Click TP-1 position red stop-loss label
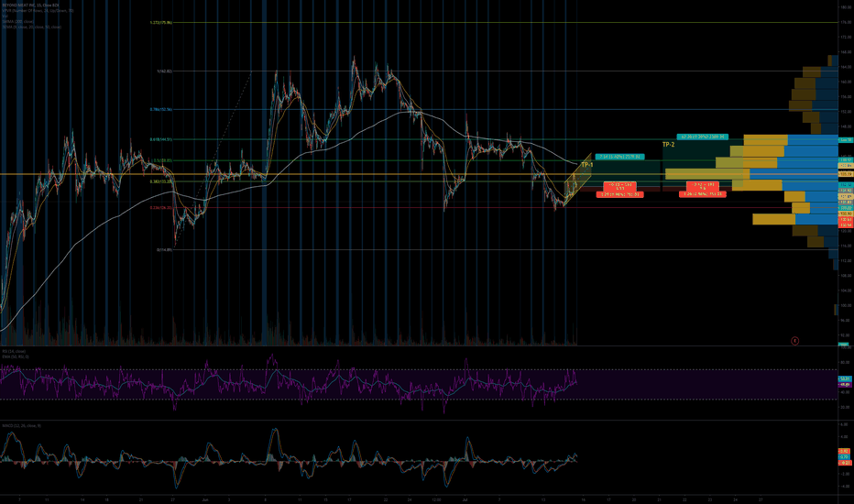The height and width of the screenshot is (504, 854). tap(619, 194)
